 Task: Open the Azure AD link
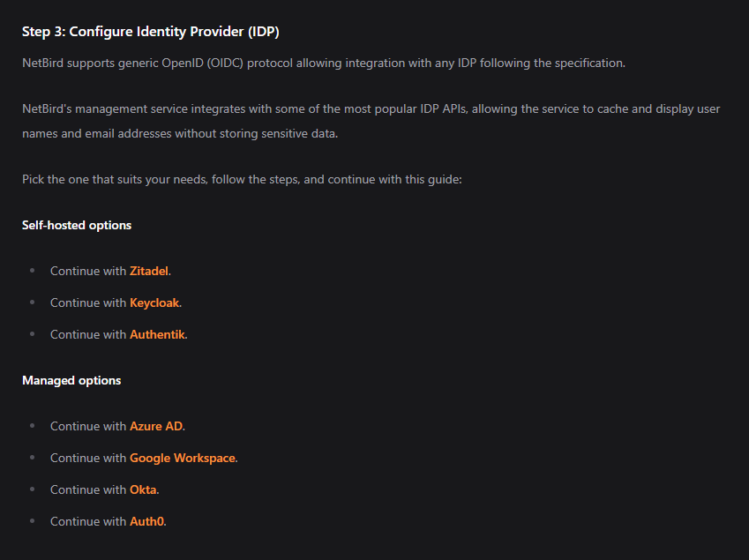tap(156, 426)
